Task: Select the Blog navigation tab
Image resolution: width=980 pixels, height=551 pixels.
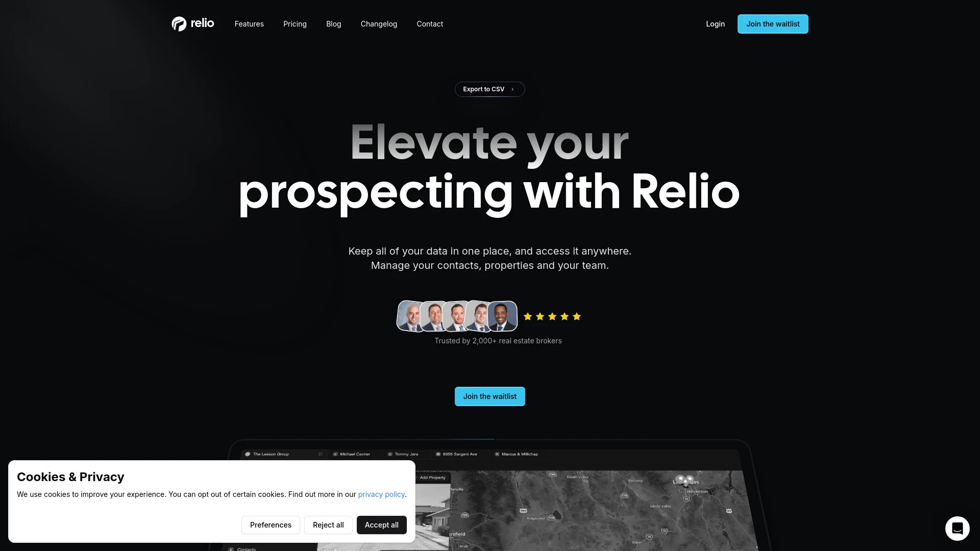Action: (x=333, y=23)
